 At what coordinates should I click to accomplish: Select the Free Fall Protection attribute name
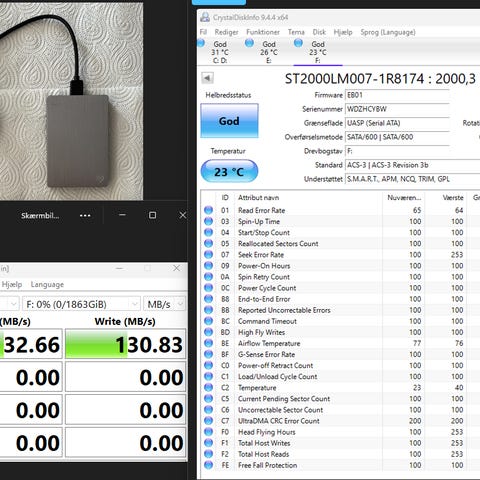point(267,465)
